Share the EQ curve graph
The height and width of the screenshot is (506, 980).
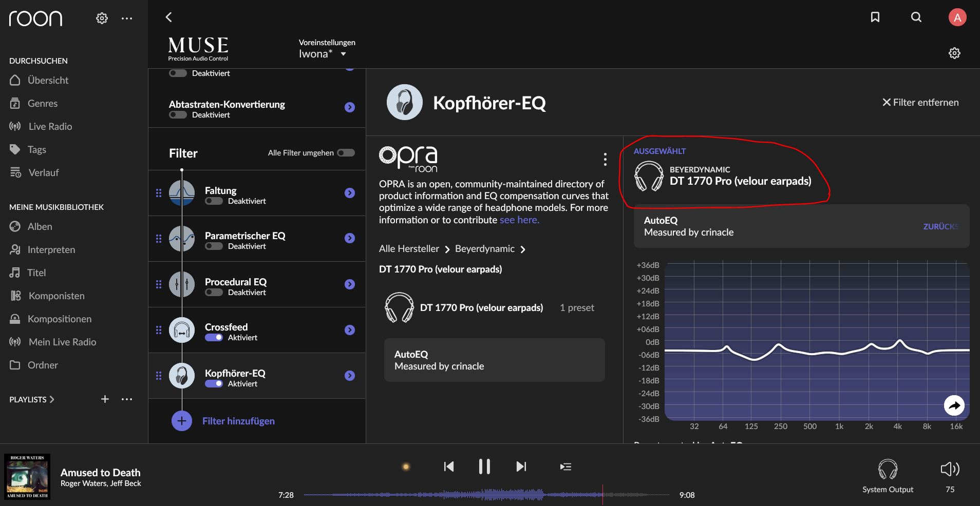tap(954, 405)
